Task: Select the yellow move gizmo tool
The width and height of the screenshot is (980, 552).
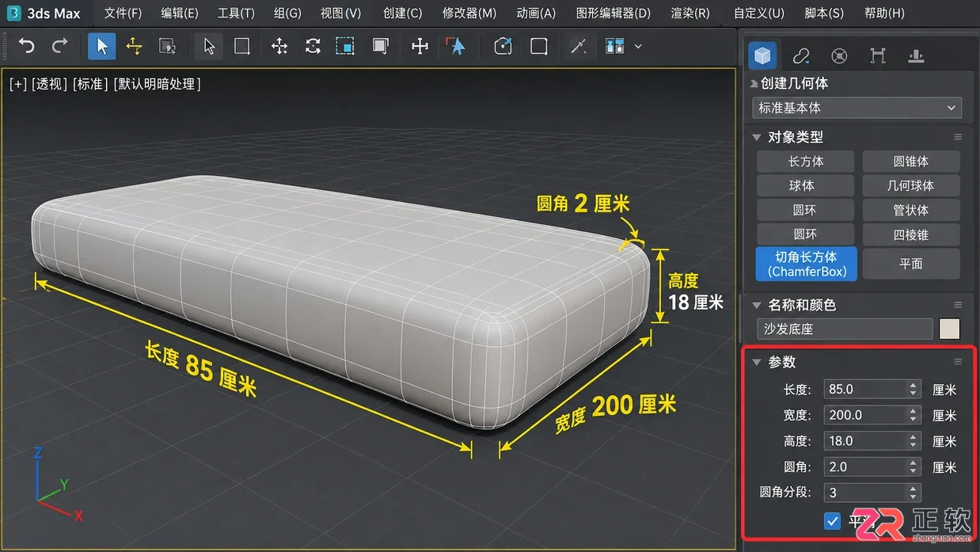Action: click(x=134, y=46)
